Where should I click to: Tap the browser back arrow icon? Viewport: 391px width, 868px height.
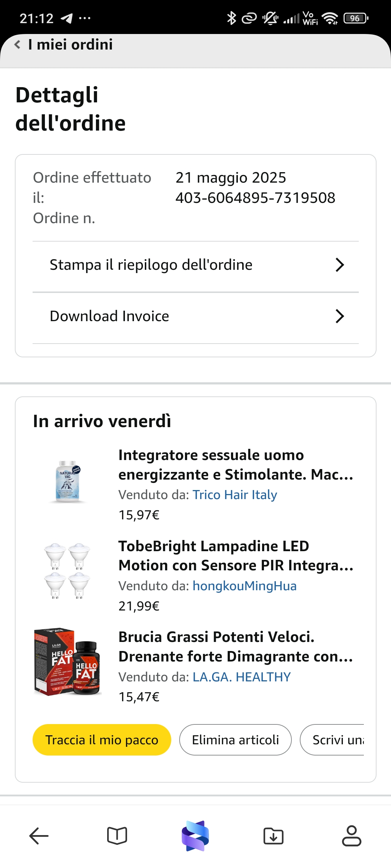pos(39,836)
